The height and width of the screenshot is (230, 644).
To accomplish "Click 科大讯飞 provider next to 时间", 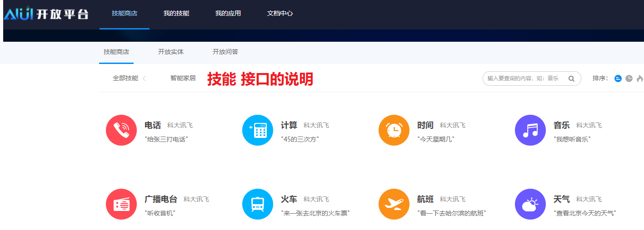I will (x=453, y=126).
